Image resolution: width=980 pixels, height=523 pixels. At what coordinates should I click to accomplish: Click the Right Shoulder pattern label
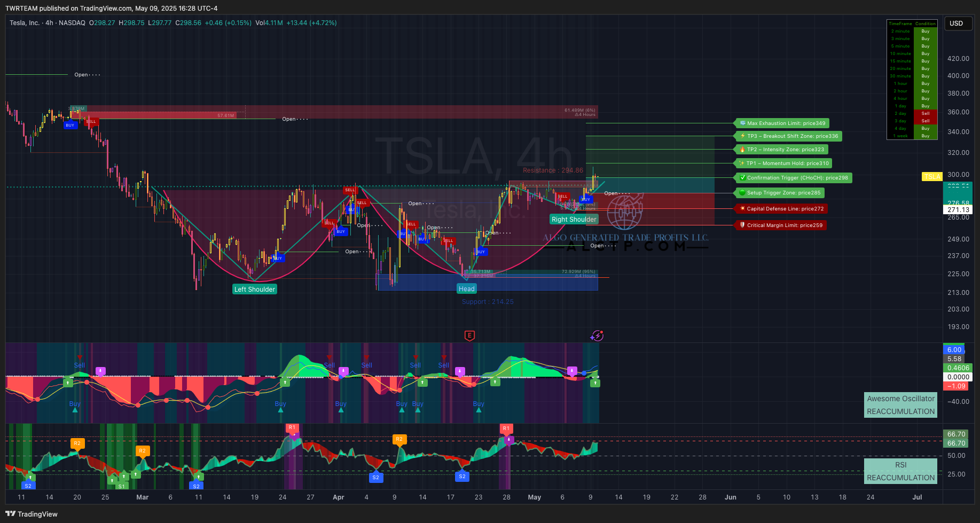point(574,220)
